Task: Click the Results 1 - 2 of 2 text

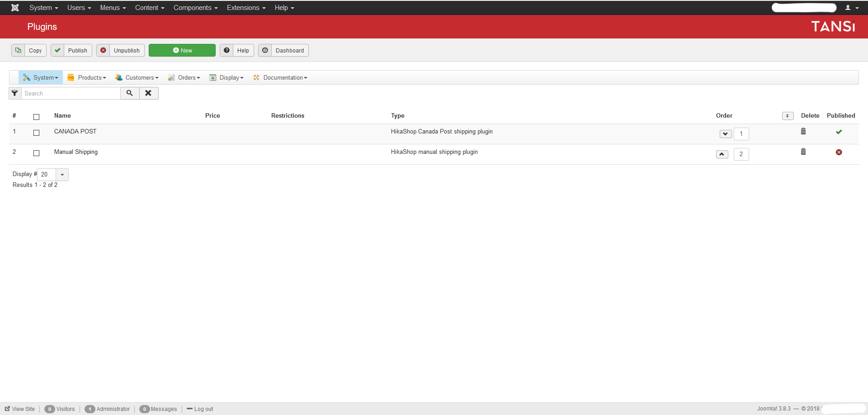Action: coord(35,185)
